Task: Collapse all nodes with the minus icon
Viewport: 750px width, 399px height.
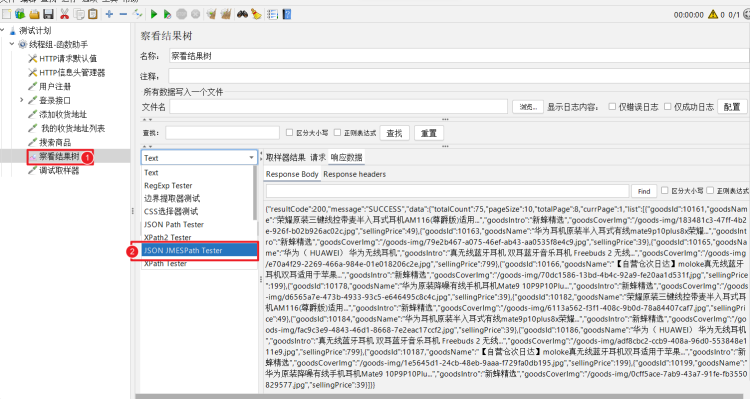Action: pyautogui.click(x=123, y=14)
